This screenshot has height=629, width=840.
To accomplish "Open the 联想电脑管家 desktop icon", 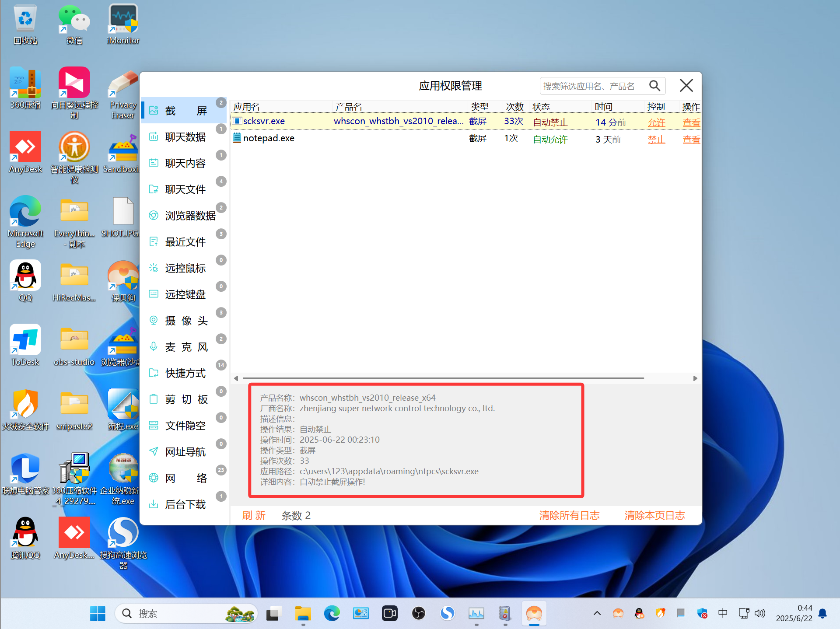I will [x=25, y=475].
